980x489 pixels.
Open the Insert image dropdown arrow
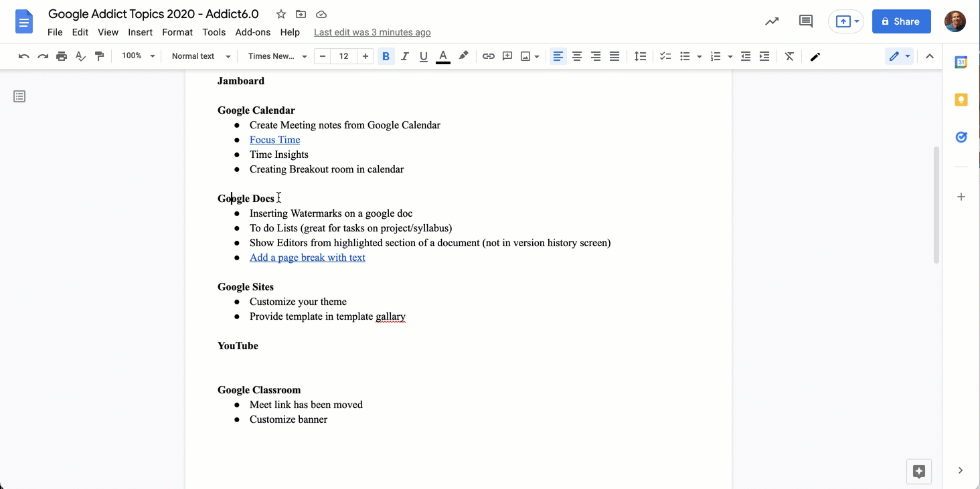pyautogui.click(x=537, y=57)
